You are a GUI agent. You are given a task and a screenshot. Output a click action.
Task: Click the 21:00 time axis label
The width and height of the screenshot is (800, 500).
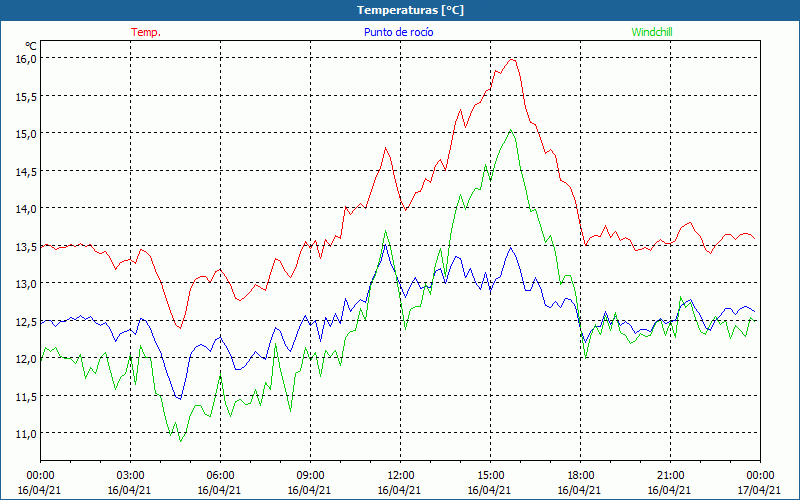[670, 476]
